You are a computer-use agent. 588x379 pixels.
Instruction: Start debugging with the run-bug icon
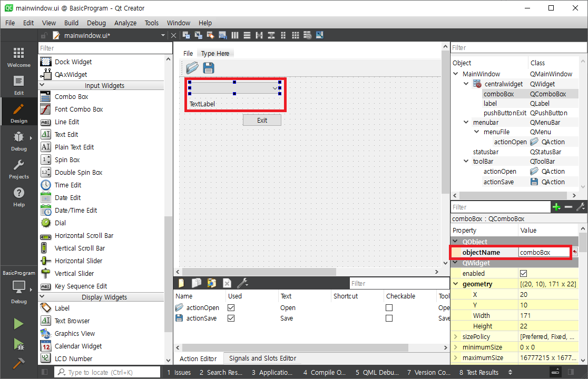point(18,344)
